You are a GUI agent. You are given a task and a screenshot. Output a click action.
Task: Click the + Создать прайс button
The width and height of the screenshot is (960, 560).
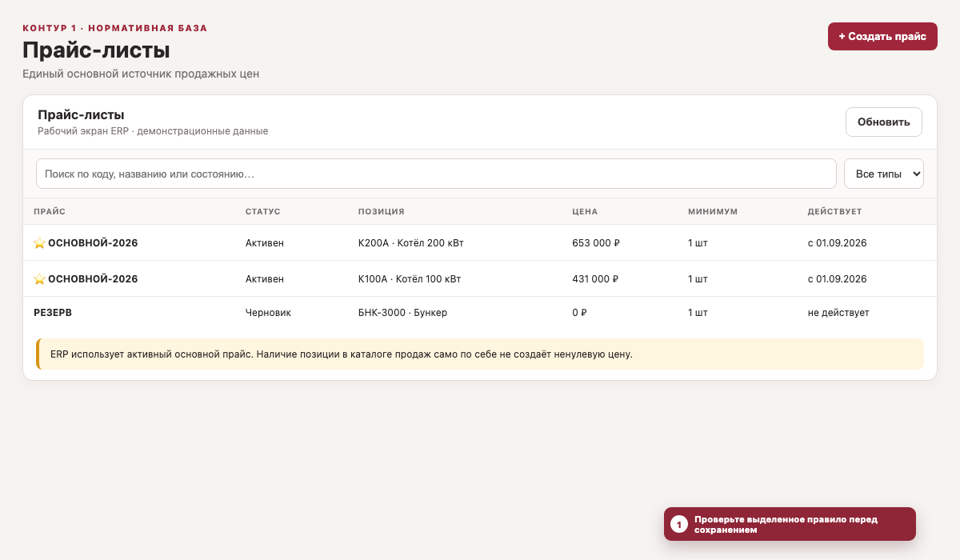click(882, 37)
